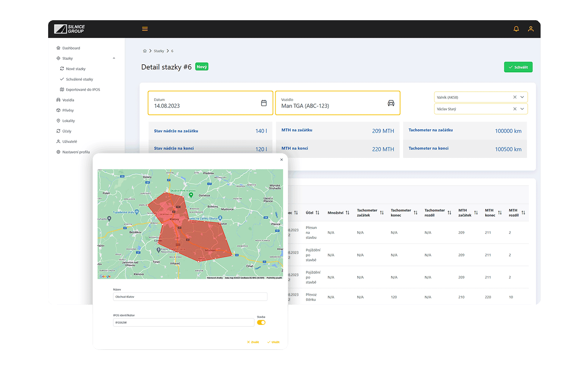Click Stazky breadcrumb link
The height and width of the screenshot is (370, 588).
pyautogui.click(x=159, y=51)
